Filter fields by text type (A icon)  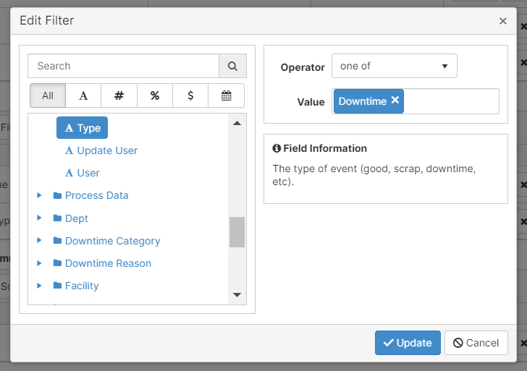click(83, 96)
